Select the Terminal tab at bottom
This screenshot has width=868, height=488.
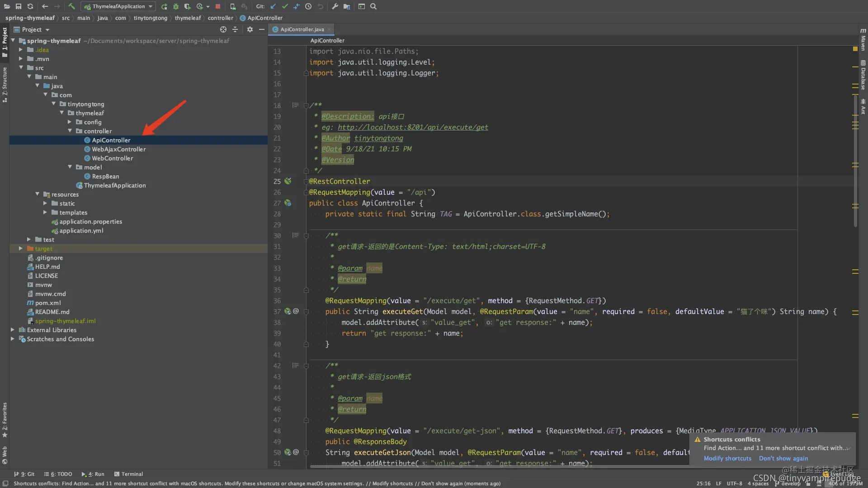(x=132, y=474)
